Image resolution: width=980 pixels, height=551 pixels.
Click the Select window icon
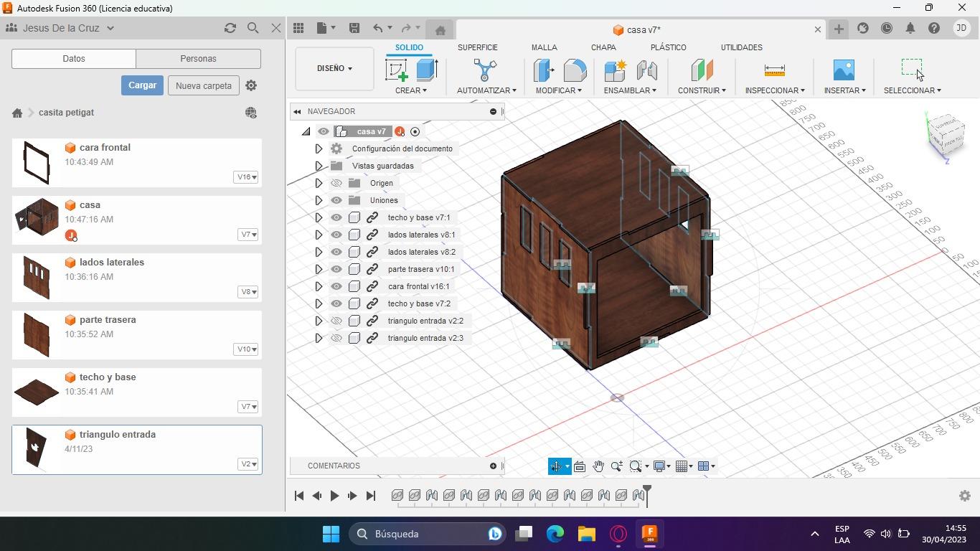(912, 69)
